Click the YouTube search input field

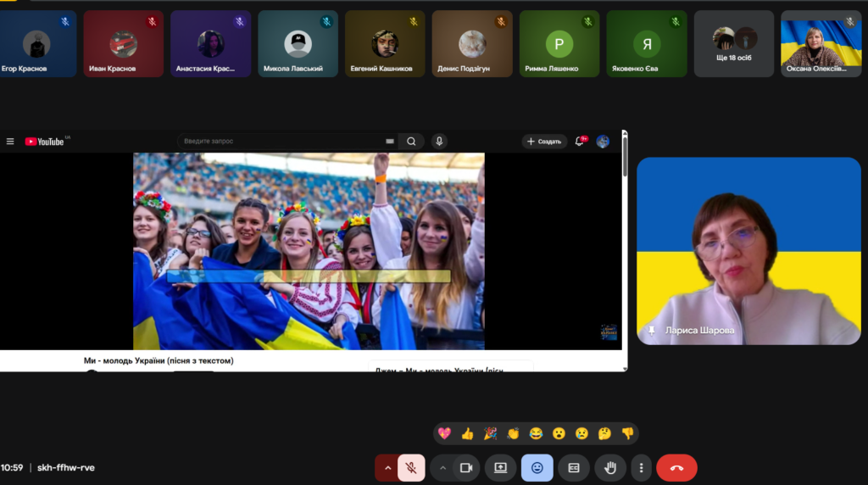(280, 142)
